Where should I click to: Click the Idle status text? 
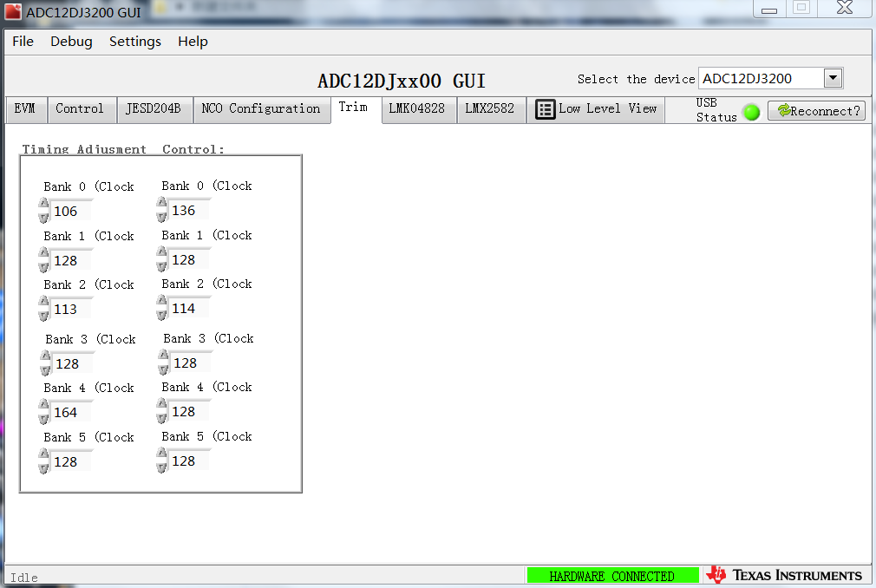click(x=24, y=578)
